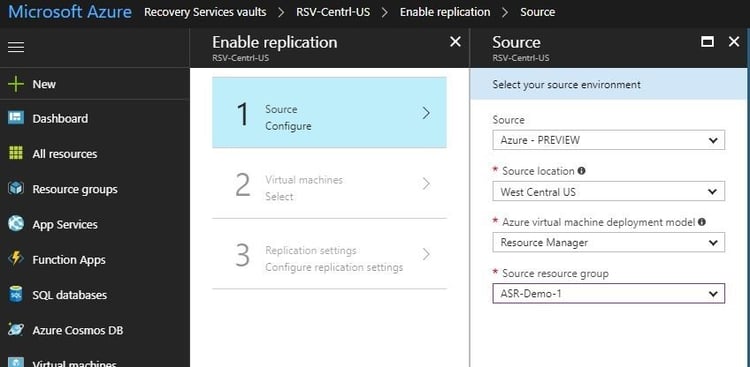Show info icon for deployment model
The width and height of the screenshot is (750, 367).
click(702, 222)
